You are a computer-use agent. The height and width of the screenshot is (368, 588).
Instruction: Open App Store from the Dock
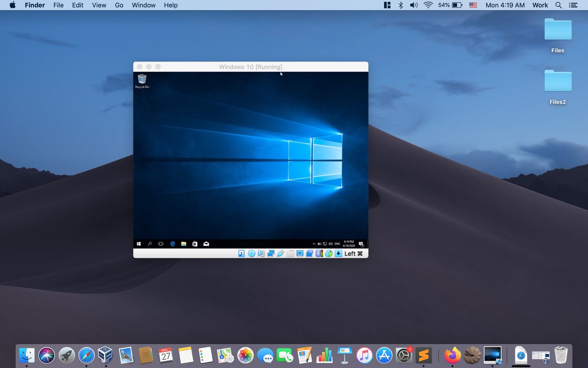pyautogui.click(x=384, y=355)
